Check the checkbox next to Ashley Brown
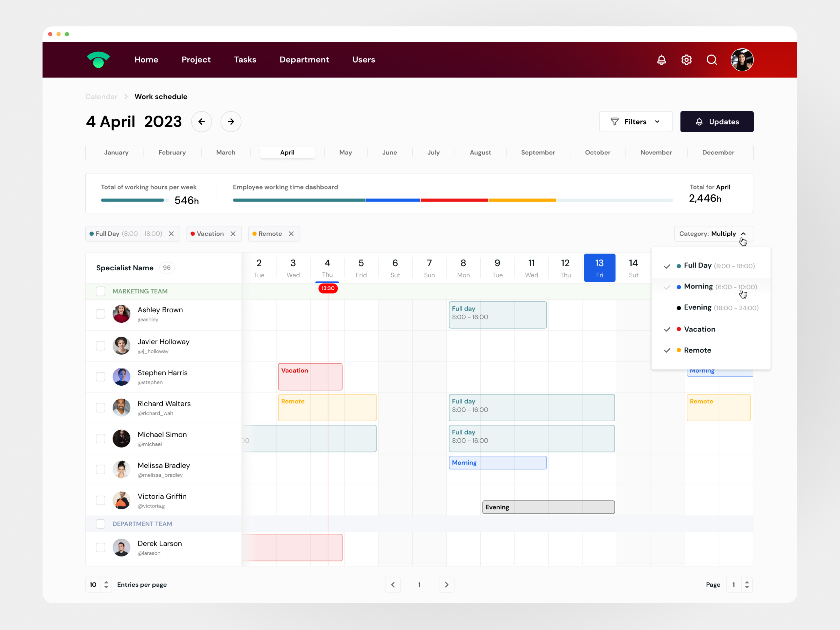The width and height of the screenshot is (840, 630). [x=101, y=314]
